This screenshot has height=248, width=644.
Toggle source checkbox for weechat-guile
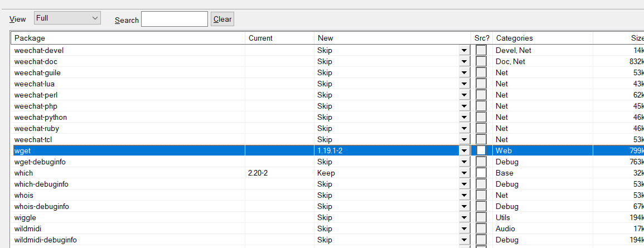[481, 72]
